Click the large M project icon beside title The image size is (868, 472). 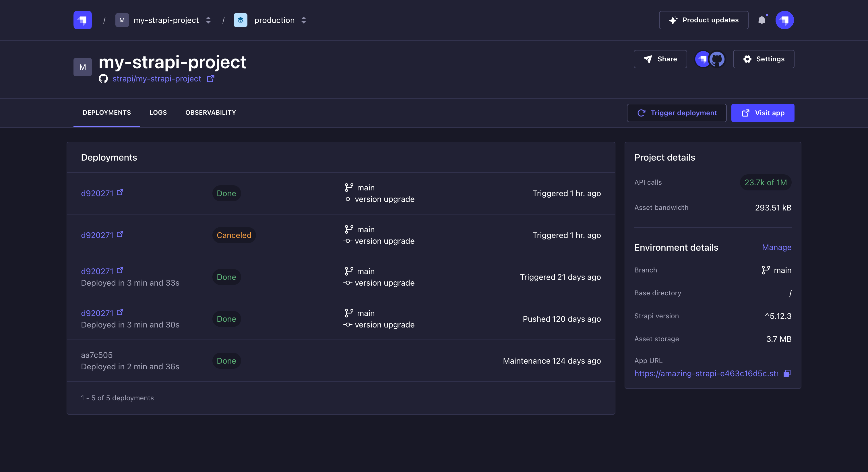tap(83, 67)
